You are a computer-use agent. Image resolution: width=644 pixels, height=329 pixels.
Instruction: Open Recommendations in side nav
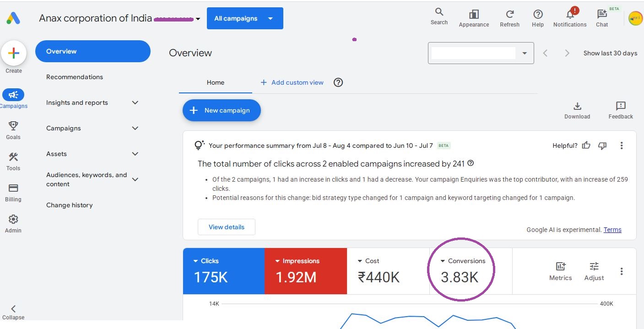click(x=75, y=77)
